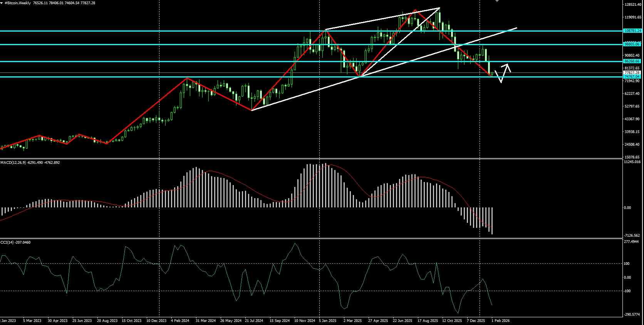The width and height of the screenshot is (644, 325).
Task: Click the 108781.24 cyan price tag
Action: point(633,30)
